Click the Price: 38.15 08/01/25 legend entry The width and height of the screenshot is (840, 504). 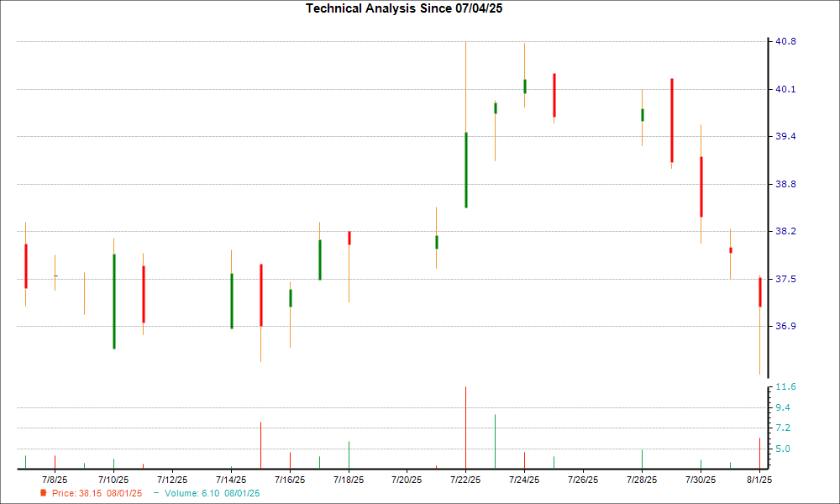[x=97, y=493]
